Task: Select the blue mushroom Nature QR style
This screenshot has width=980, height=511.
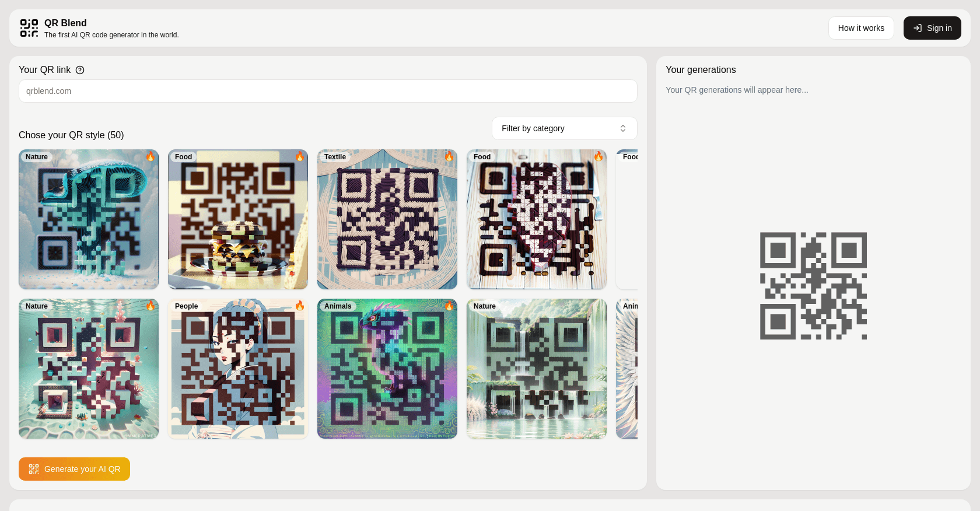Action: coord(89,219)
